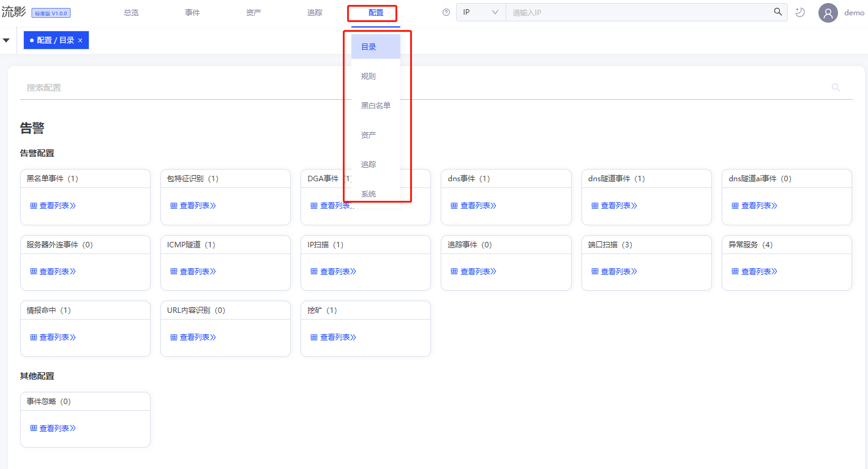This screenshot has width=868, height=469.
Task: View list for dns隧道ai事件
Action: tap(754, 206)
